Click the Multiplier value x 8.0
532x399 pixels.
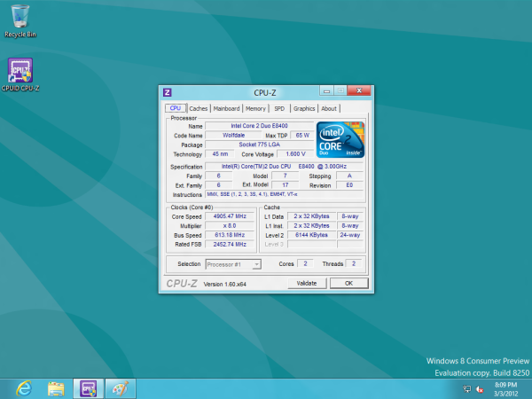230,225
